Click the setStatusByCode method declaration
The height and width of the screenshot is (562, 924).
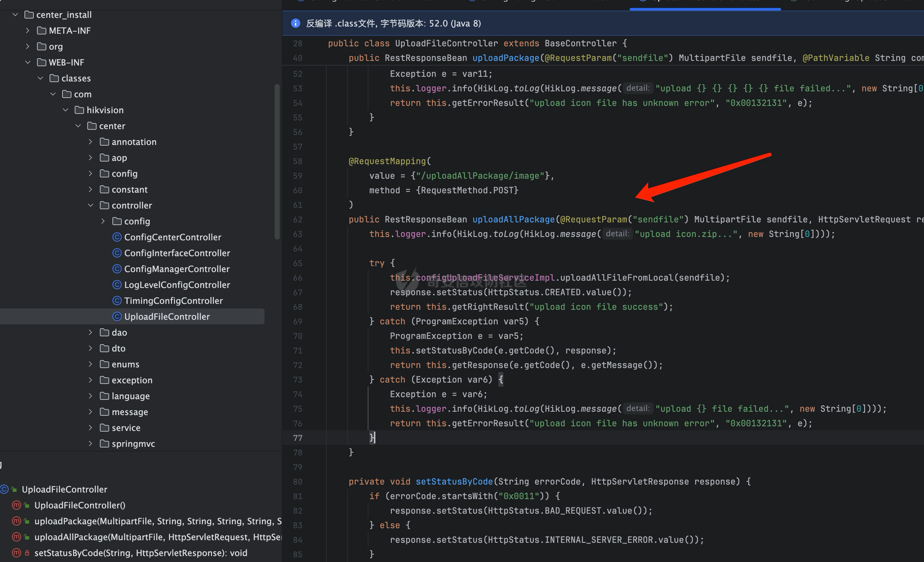click(x=454, y=481)
